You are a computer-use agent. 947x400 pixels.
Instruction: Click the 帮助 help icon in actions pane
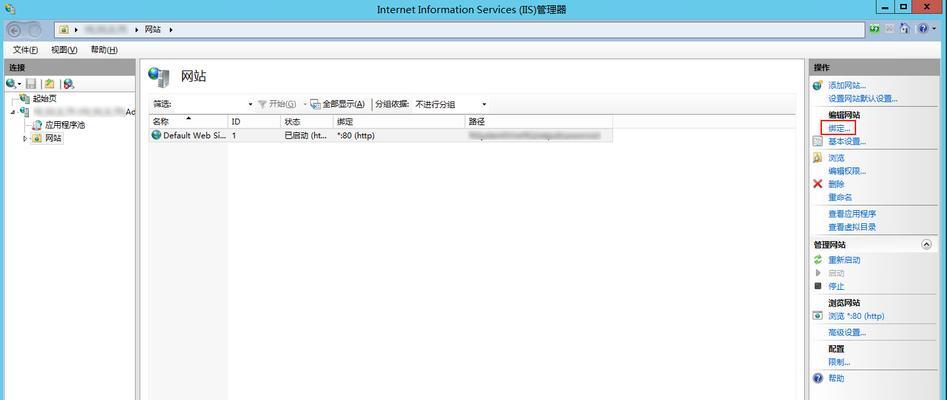coord(818,378)
